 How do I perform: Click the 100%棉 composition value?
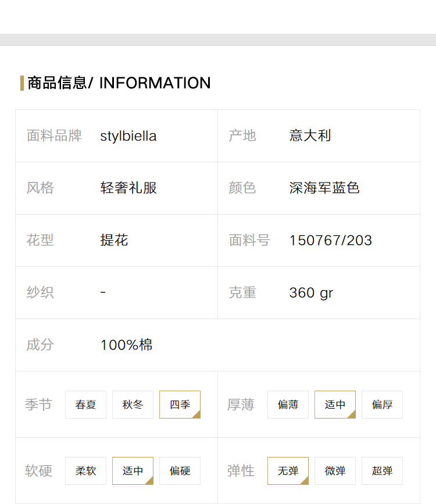[126, 345]
